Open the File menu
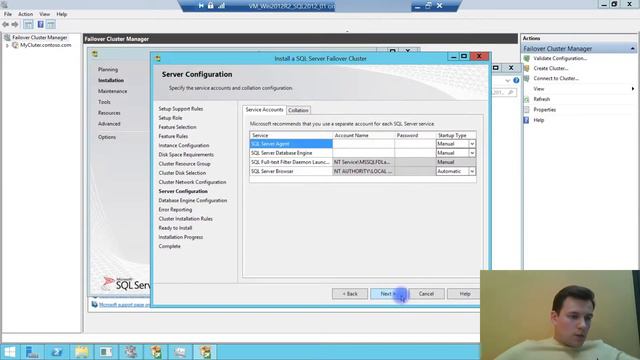The image size is (640, 360). tap(8, 14)
